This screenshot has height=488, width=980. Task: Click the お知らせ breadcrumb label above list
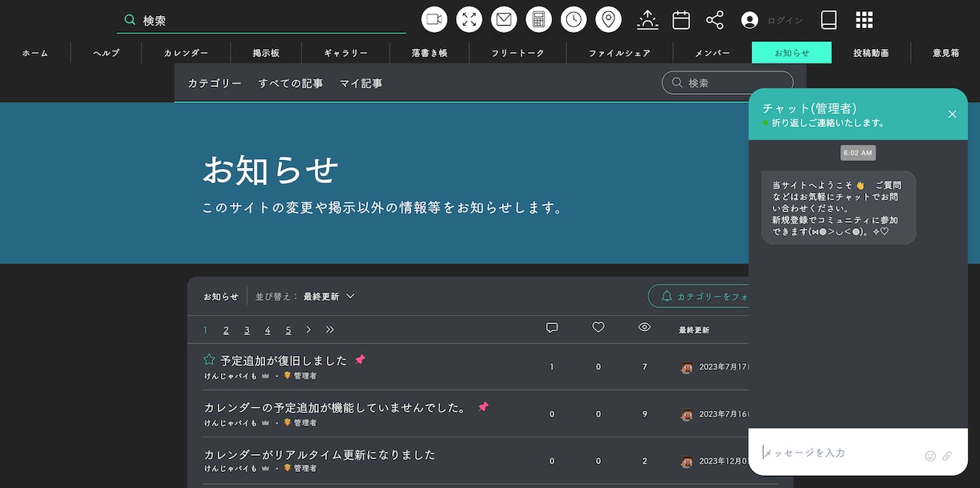pyautogui.click(x=221, y=297)
